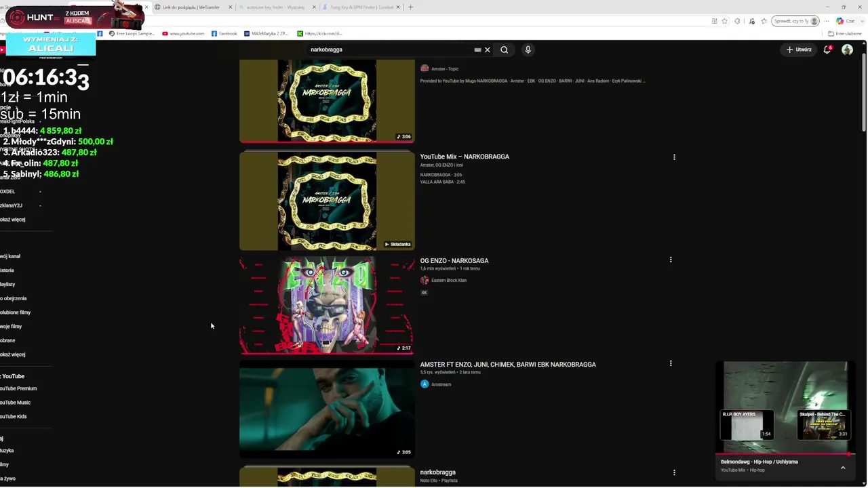Focus the YouTube search field
The height and width of the screenshot is (488, 868).
pyautogui.click(x=390, y=49)
